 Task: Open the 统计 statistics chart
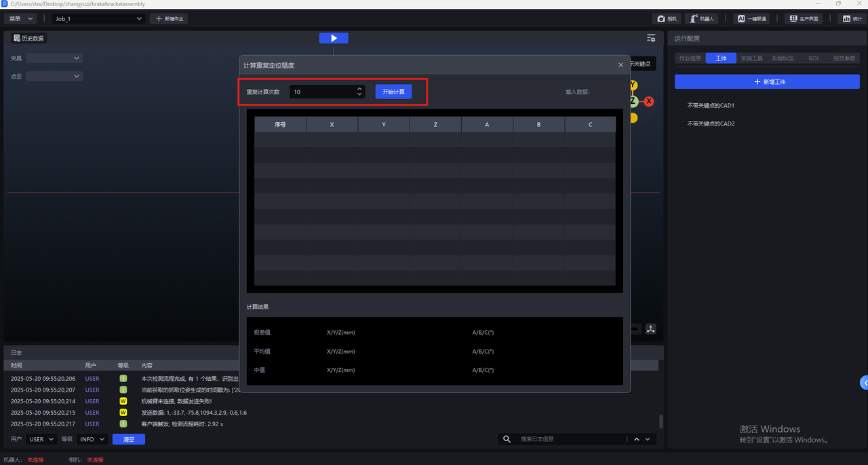click(x=852, y=19)
